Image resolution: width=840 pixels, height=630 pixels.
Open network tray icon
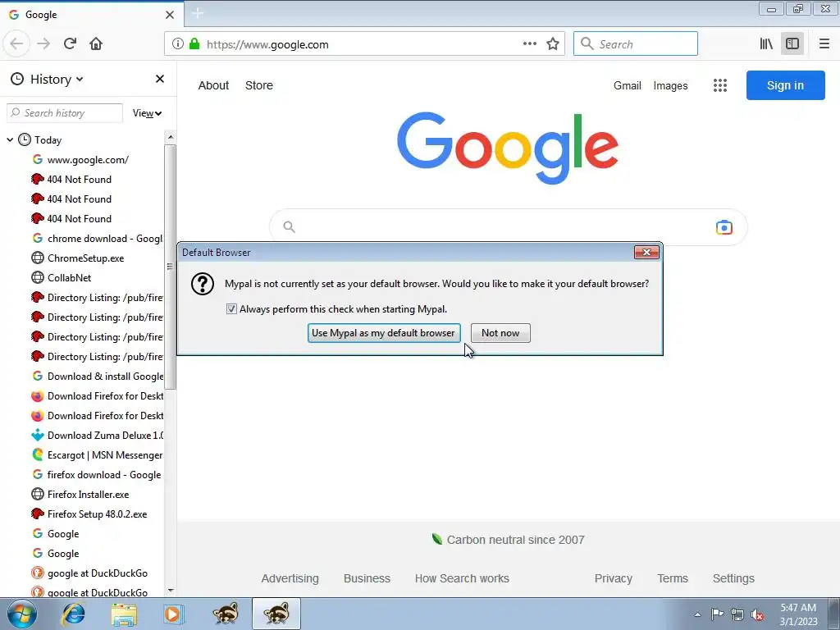[x=737, y=614]
